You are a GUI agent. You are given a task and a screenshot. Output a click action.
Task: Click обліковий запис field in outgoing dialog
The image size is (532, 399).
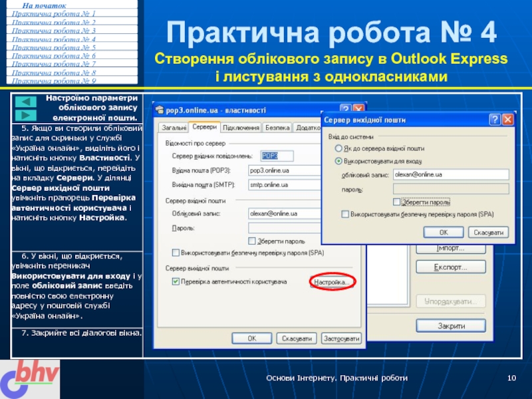[451, 174]
